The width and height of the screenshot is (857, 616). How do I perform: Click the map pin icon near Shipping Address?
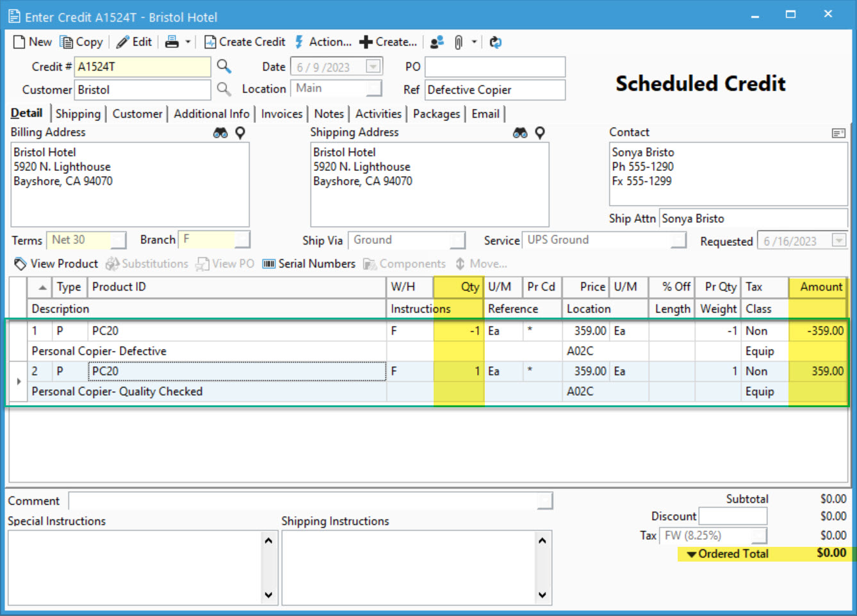point(540,133)
